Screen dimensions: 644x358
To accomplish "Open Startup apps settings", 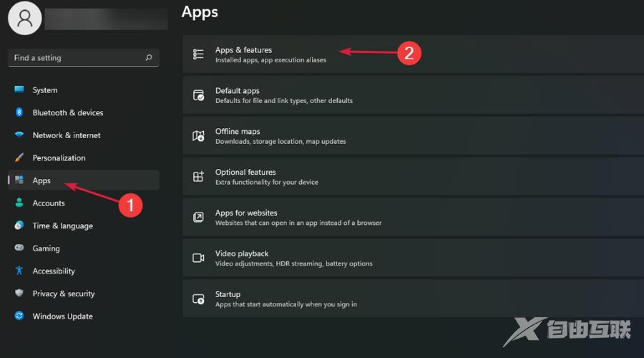I will tap(413, 299).
